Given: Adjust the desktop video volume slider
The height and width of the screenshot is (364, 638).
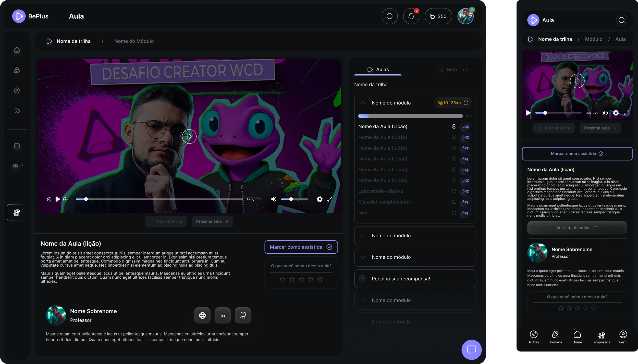Looking at the screenshot, I should tap(295, 199).
